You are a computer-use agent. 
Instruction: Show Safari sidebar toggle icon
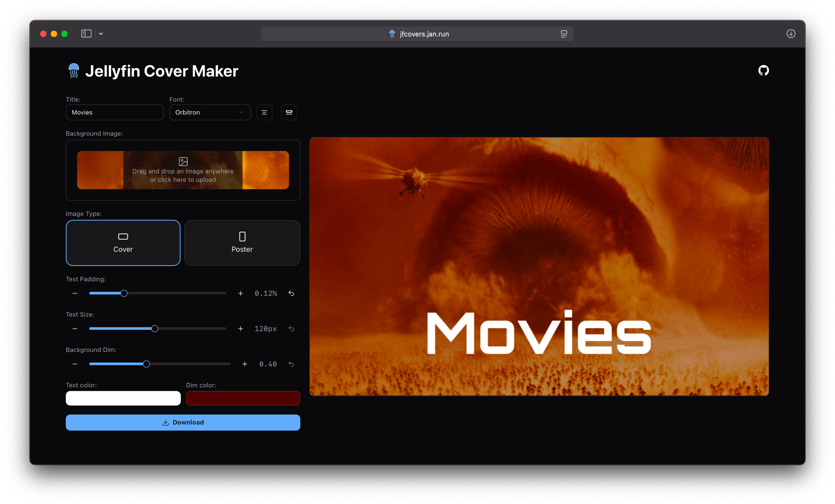pyautogui.click(x=86, y=34)
